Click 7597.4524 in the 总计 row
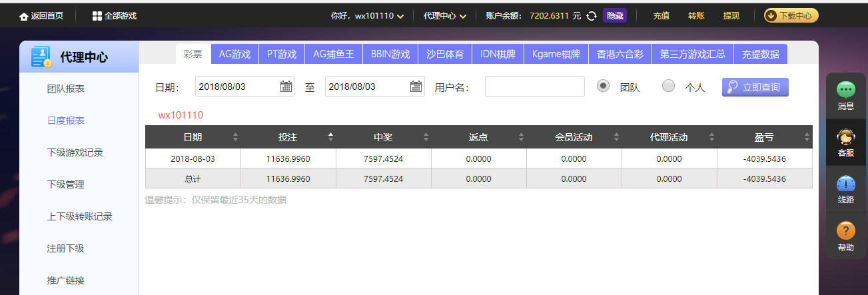The image size is (868, 295). (383, 178)
